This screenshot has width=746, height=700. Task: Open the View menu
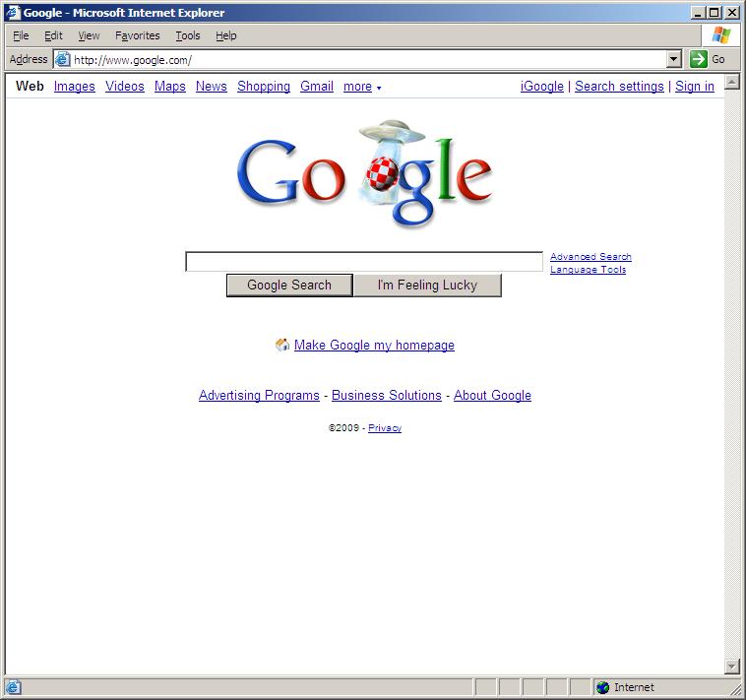(89, 35)
